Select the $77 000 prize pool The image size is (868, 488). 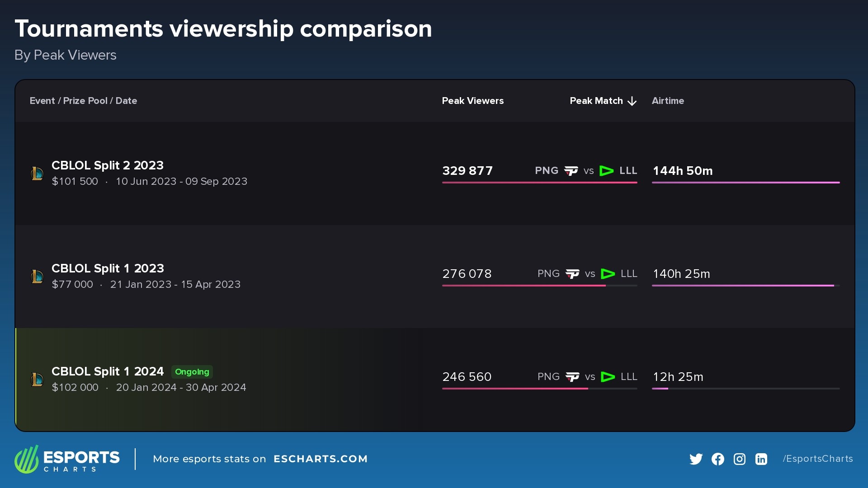[x=72, y=284]
